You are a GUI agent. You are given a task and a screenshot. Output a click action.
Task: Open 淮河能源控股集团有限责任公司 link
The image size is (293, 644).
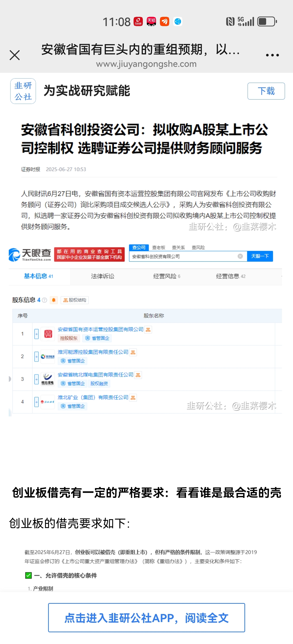93,352
